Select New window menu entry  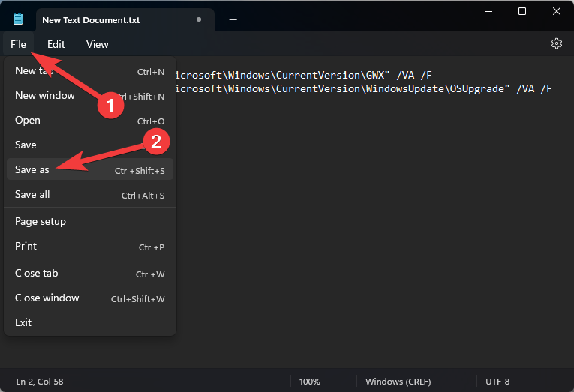tap(45, 95)
